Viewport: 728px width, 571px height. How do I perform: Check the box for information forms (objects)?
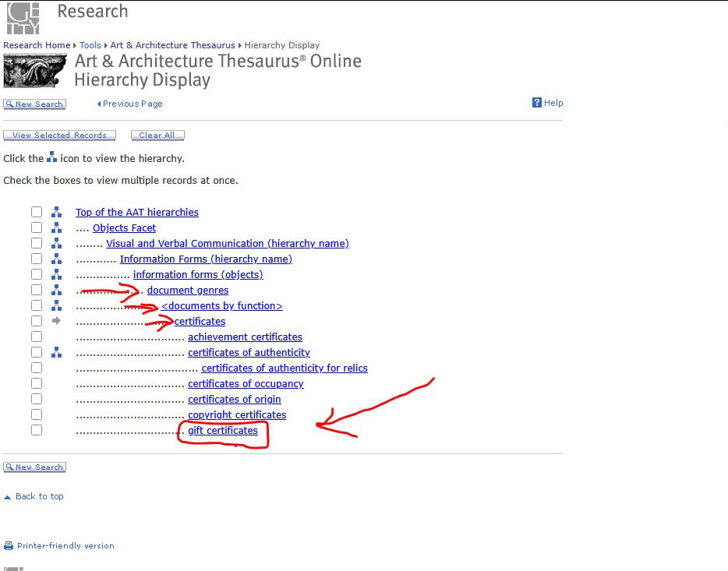(37, 274)
